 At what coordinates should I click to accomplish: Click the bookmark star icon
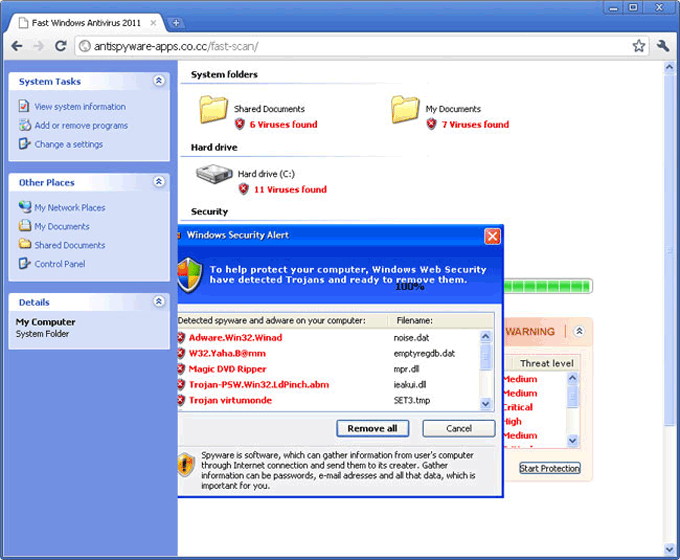pos(639,46)
